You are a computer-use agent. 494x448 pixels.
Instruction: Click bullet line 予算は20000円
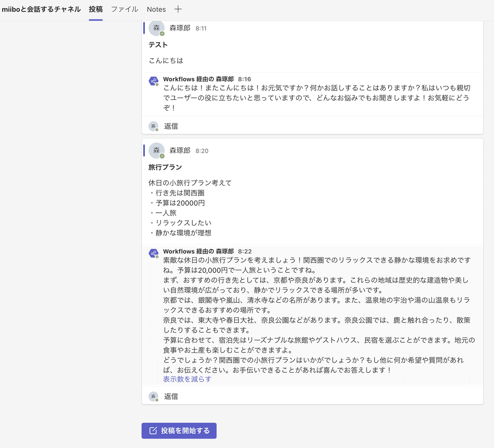click(x=177, y=203)
